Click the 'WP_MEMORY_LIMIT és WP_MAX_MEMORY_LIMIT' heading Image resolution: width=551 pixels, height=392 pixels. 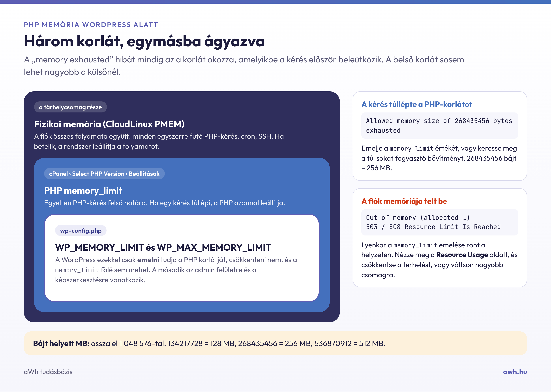click(163, 248)
